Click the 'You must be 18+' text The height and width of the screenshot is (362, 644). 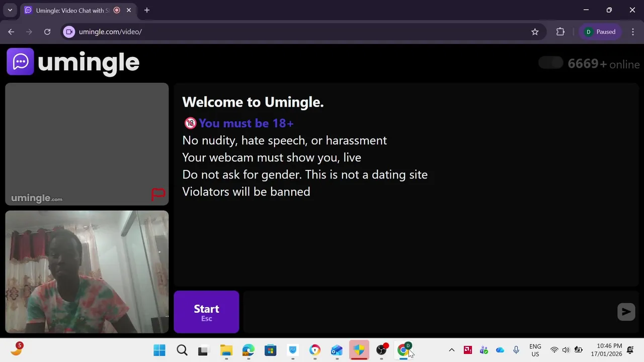(246, 123)
